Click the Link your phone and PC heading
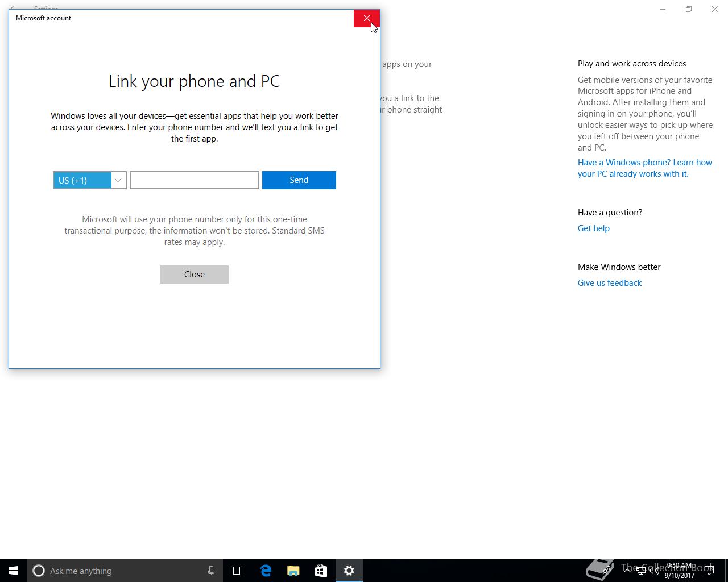This screenshot has width=728, height=582. pyautogui.click(x=195, y=81)
